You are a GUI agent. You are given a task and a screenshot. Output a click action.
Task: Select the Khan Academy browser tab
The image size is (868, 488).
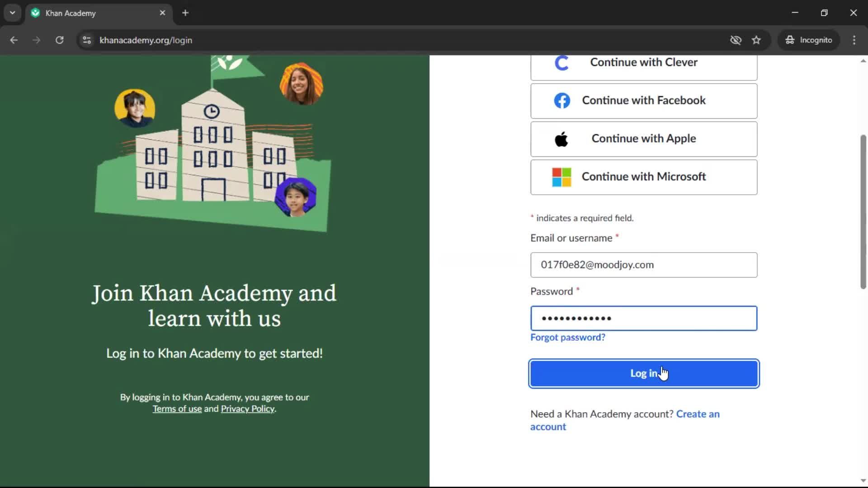pos(98,13)
